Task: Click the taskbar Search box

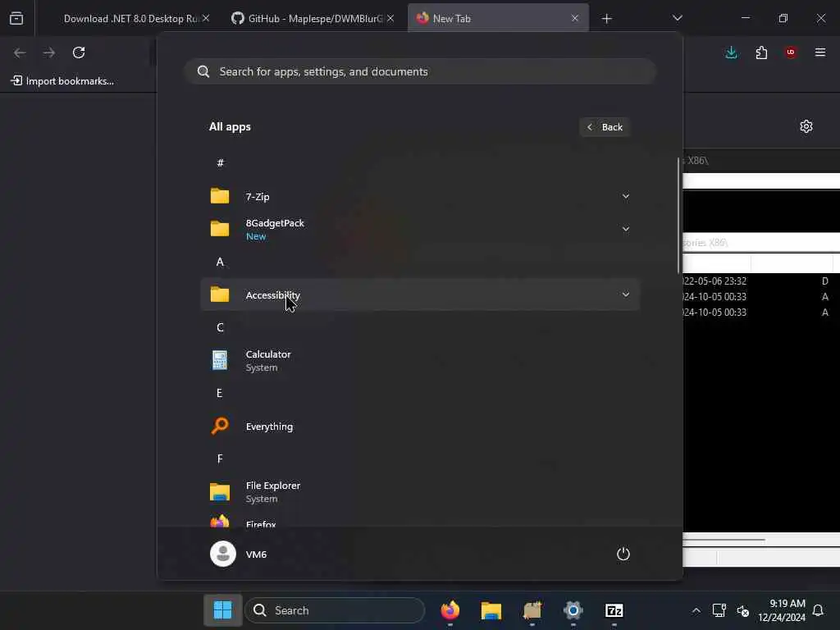Action: tap(335, 610)
